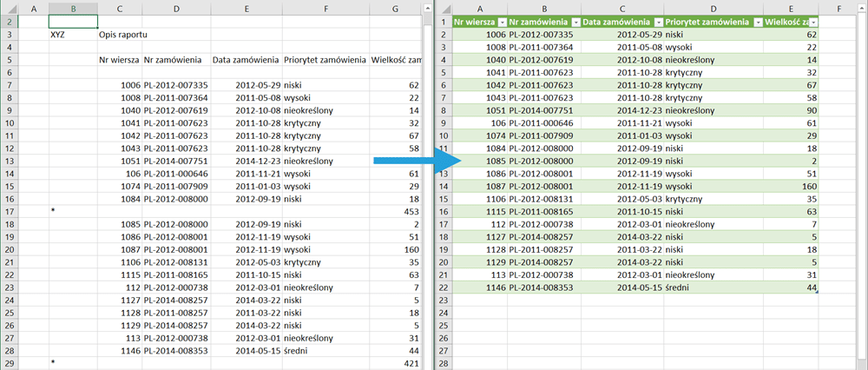
Task: Expand the 'Data zamówienia' filter arrow
Action: (654, 22)
